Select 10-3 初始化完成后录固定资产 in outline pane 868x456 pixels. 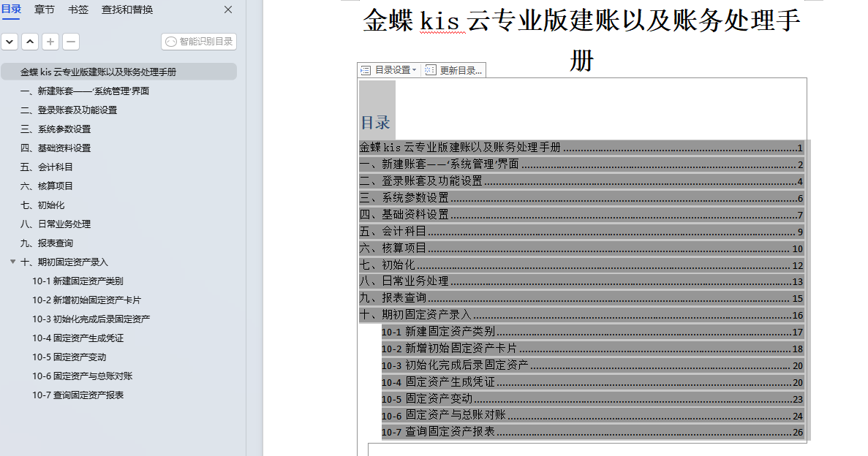tap(91, 319)
